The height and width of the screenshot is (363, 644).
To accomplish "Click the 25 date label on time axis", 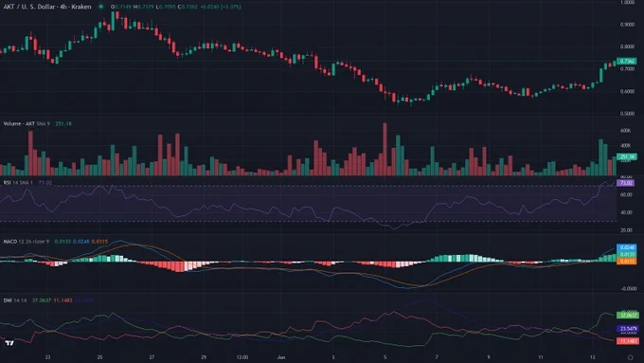I will pyautogui.click(x=99, y=357).
